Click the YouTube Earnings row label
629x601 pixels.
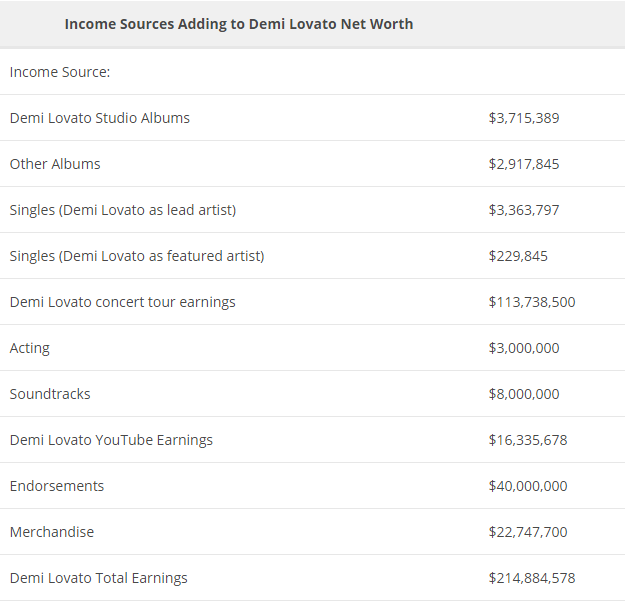[x=111, y=440]
